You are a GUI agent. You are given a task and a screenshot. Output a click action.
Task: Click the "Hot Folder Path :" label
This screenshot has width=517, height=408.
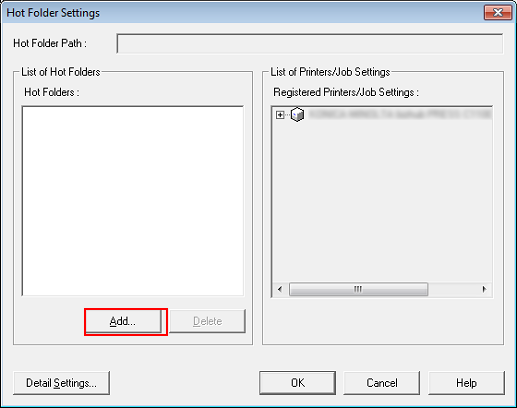[50, 43]
